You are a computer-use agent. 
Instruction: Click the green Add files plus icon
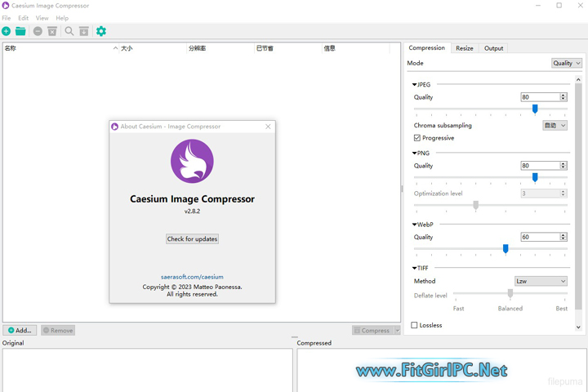coord(6,31)
